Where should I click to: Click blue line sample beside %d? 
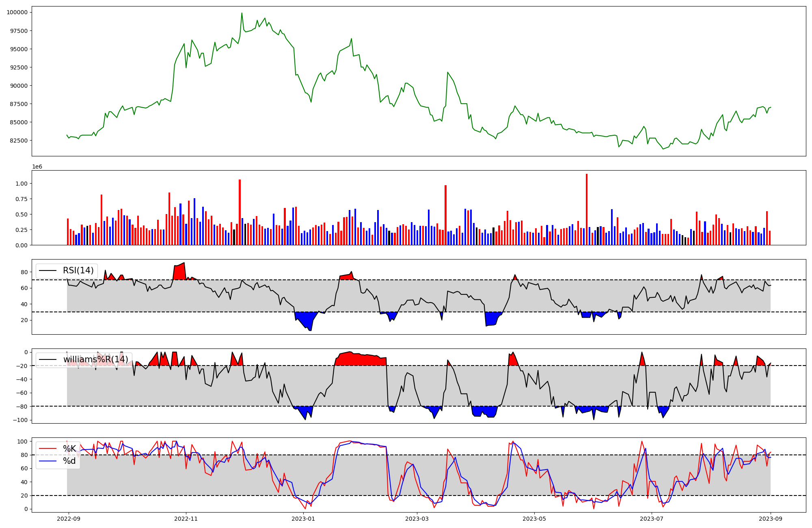[x=48, y=461]
